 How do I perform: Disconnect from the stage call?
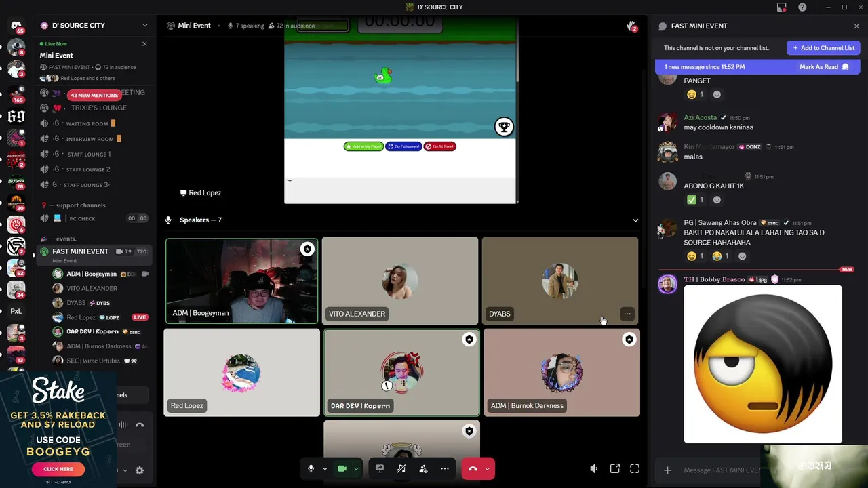click(473, 468)
